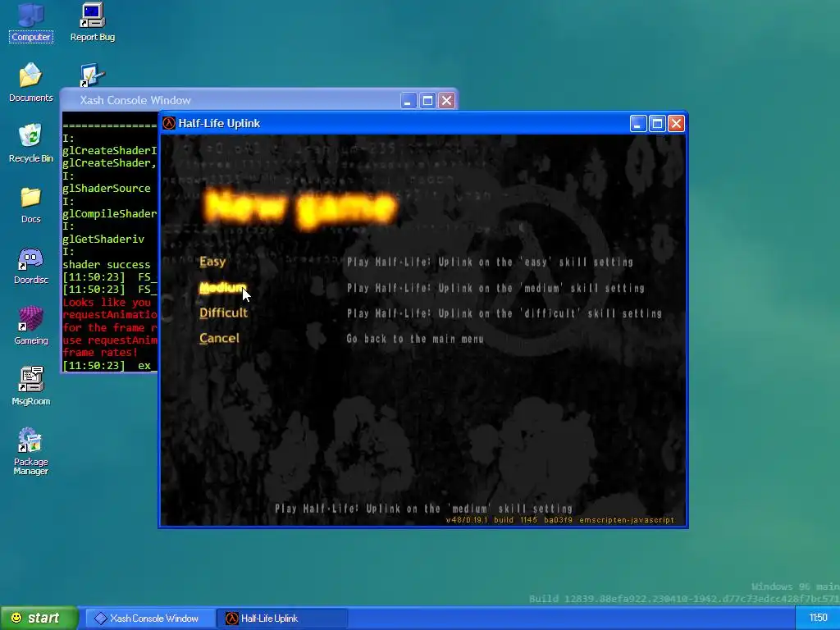The height and width of the screenshot is (630, 840).
Task: Open the Computer desktop icon
Action: pos(31,22)
